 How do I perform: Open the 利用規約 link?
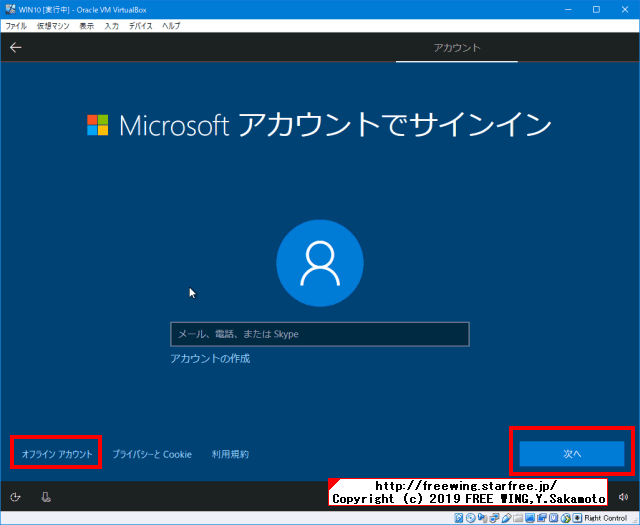230,454
